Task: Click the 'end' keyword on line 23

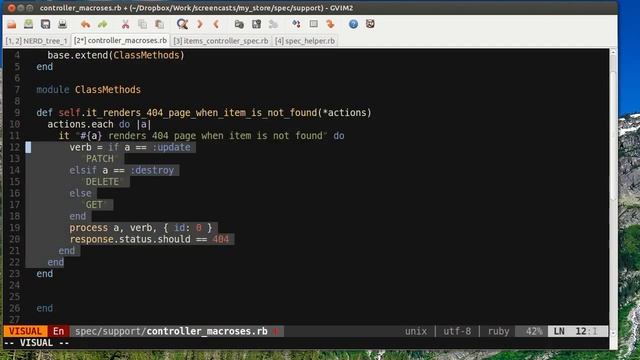Action: [44, 273]
